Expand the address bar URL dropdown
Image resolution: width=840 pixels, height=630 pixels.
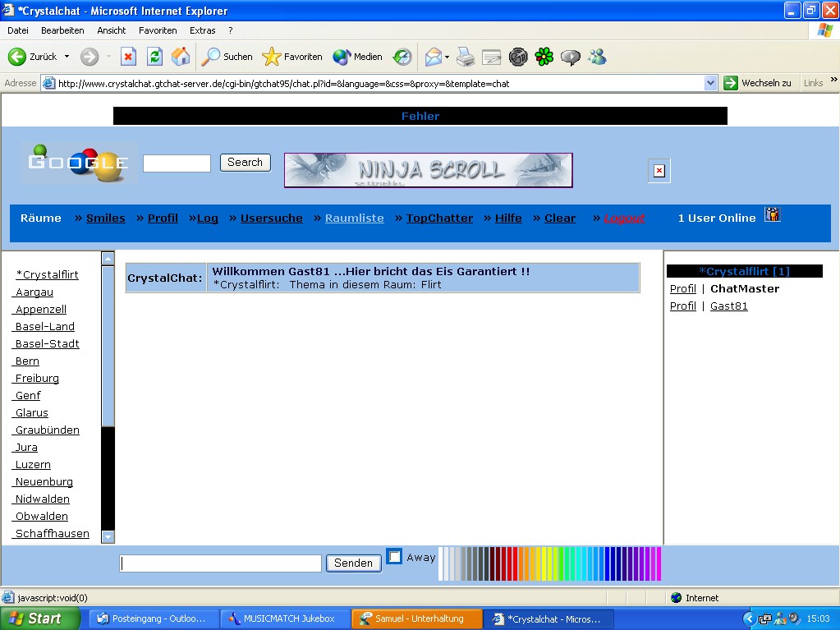click(x=711, y=83)
